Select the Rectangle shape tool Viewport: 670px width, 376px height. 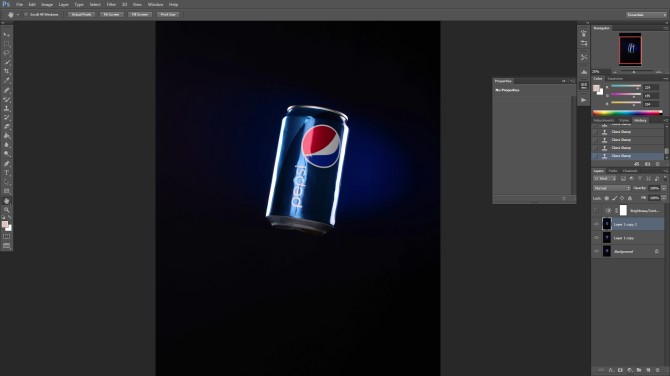(6, 191)
